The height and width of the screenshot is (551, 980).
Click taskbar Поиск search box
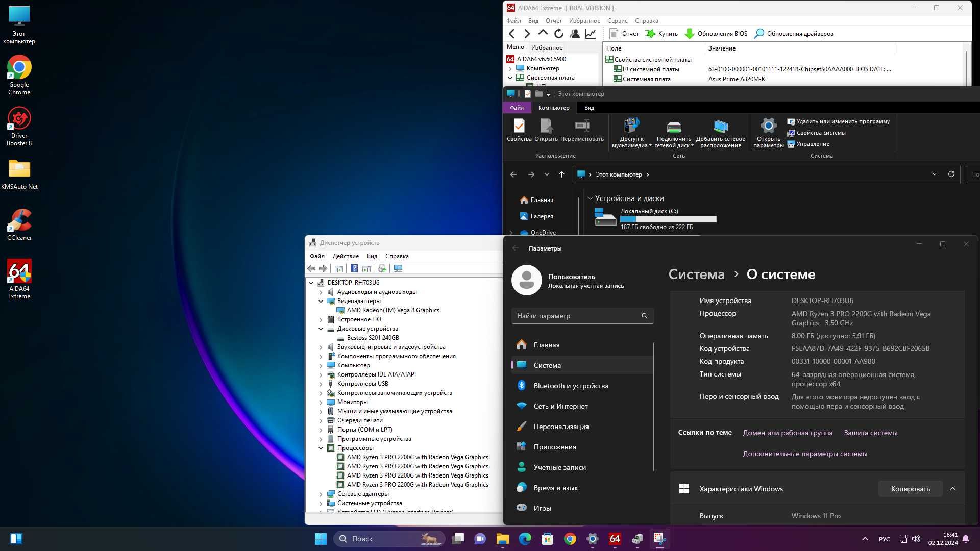click(389, 539)
